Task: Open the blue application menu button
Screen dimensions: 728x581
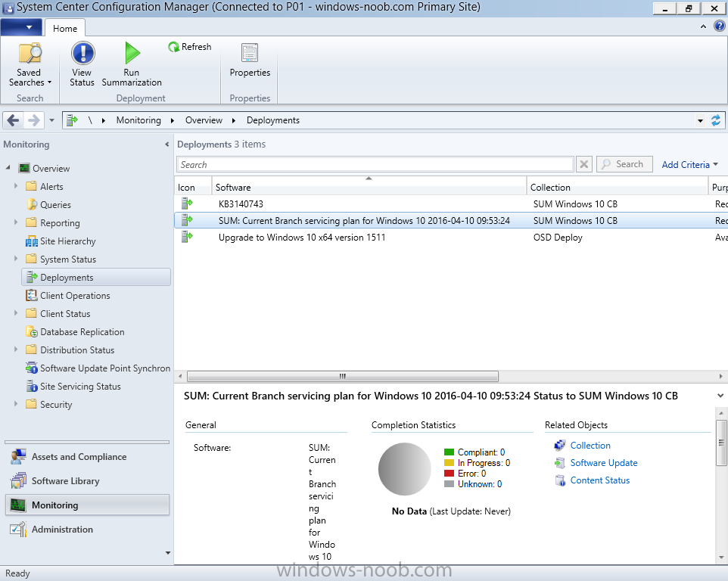Action: (x=21, y=27)
